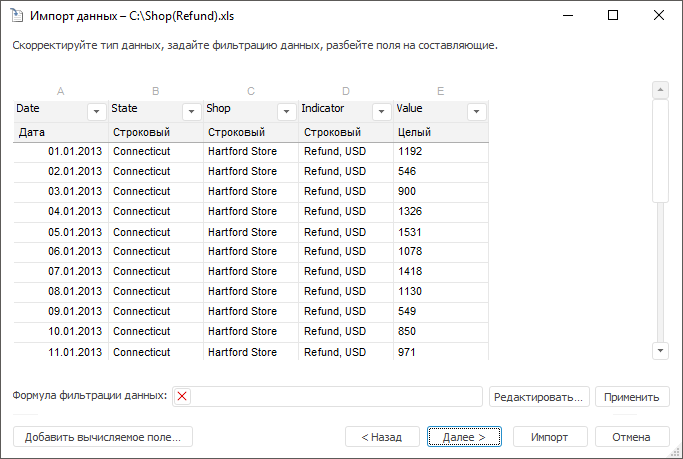Select the Целый type cell under Value

pos(440,132)
